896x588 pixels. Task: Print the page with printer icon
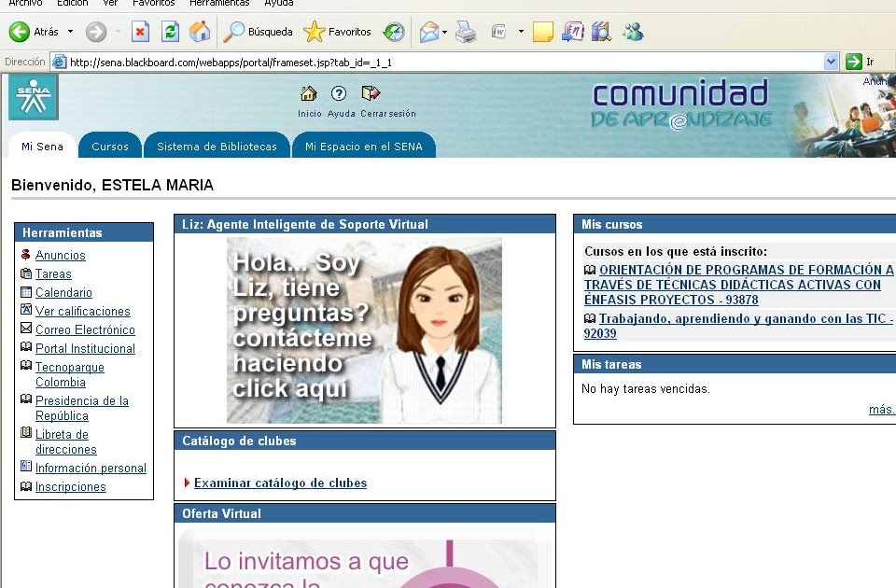[466, 32]
